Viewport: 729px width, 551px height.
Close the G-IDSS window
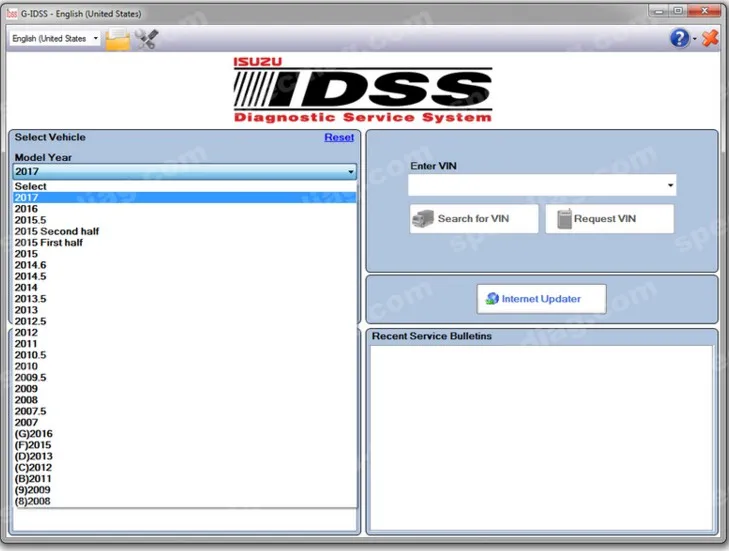pyautogui.click(x=704, y=11)
